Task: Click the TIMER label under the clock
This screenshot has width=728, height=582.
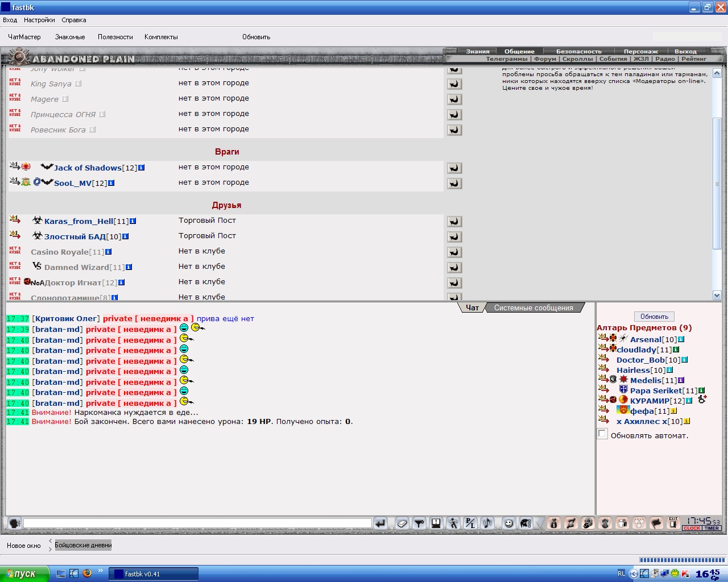Action: tap(712, 528)
